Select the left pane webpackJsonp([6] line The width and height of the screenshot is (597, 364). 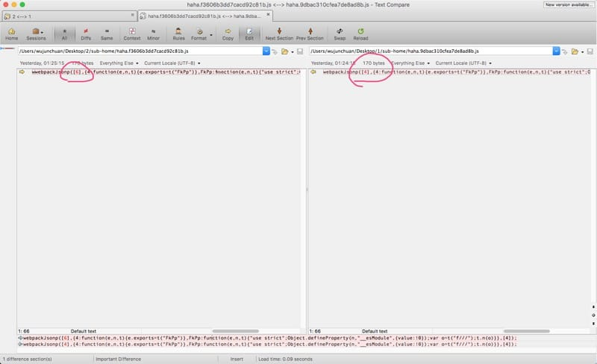point(166,72)
